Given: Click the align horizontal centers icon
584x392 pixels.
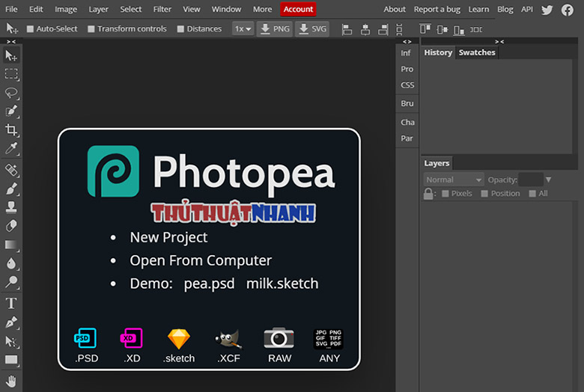Looking at the screenshot, I should tap(365, 29).
